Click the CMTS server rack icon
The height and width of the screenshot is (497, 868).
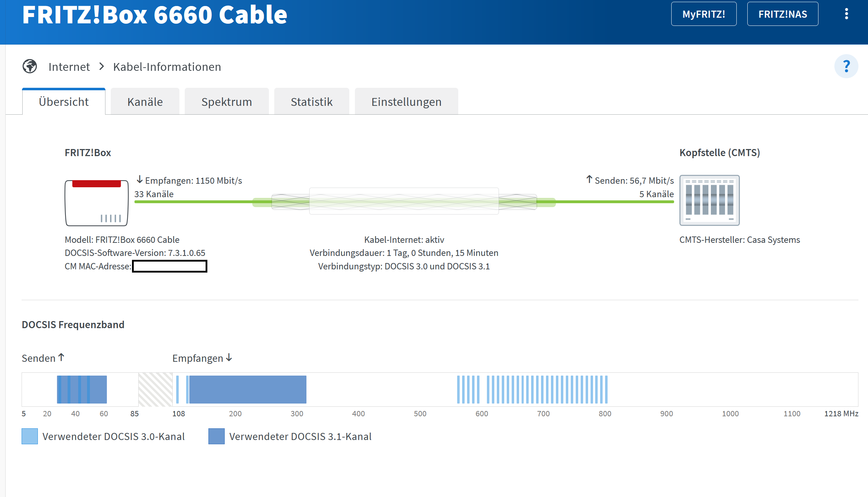coord(709,200)
